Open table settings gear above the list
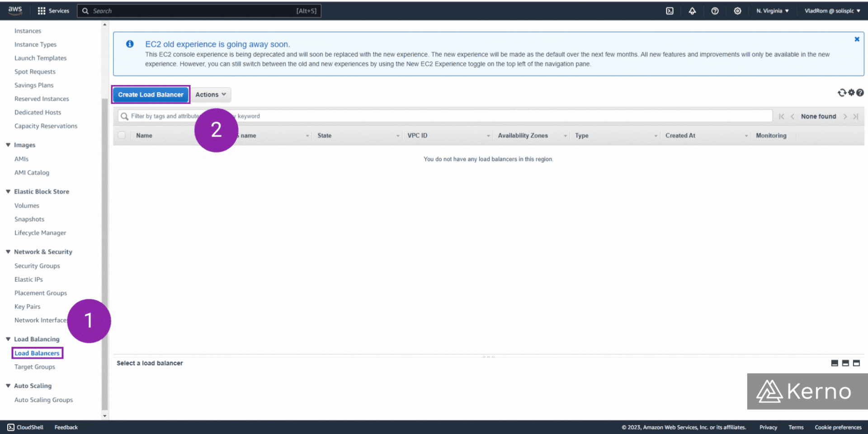868x434 pixels. pyautogui.click(x=851, y=93)
